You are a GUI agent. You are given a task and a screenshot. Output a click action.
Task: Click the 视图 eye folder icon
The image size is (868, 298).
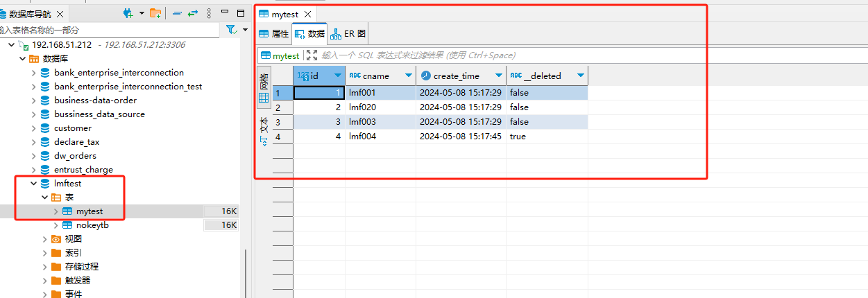coord(56,238)
